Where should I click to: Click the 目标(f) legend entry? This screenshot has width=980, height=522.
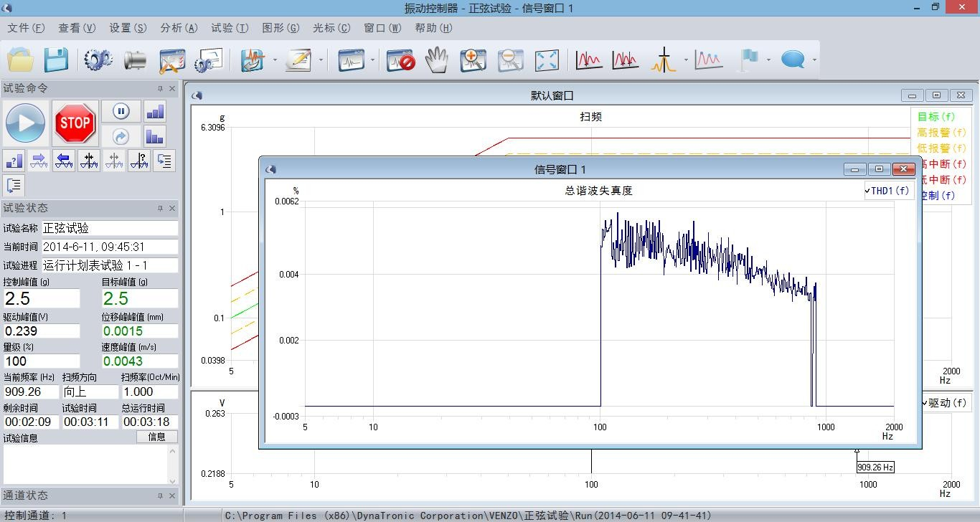pos(936,117)
